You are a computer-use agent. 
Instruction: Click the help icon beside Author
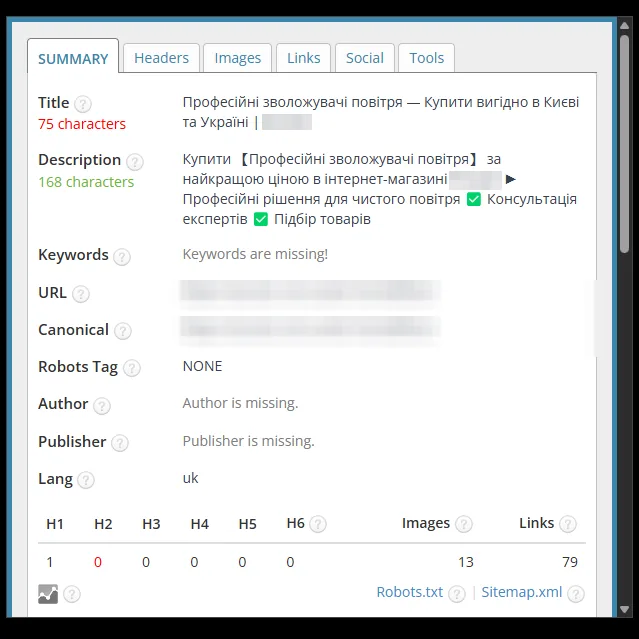point(102,405)
